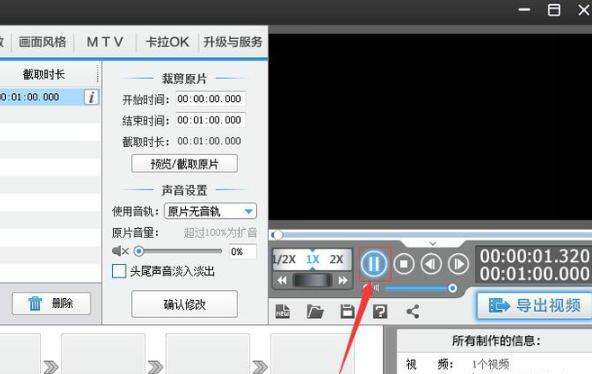Screen dimensions: 592x374
Task: Click the 截取时长 column header
Action: 44,74
